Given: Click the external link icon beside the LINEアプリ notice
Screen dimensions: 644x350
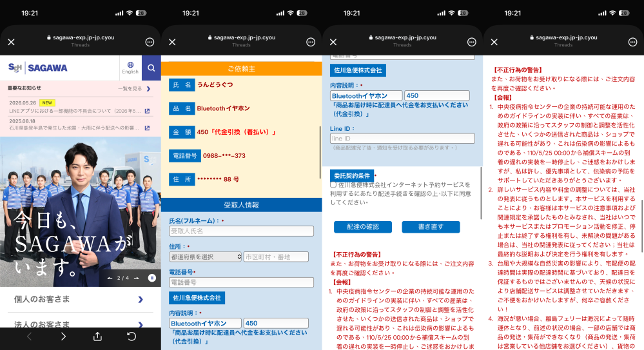Looking at the screenshot, I should pos(148,111).
